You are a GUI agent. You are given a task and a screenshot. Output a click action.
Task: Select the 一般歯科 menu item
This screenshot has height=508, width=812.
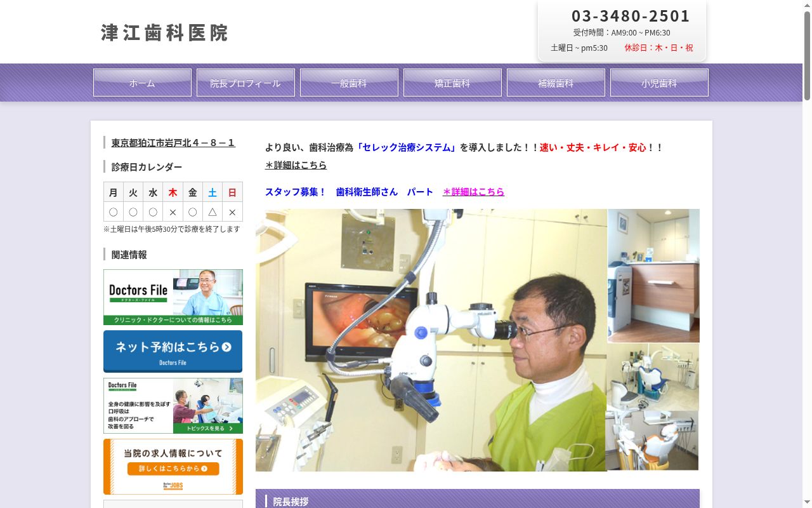349,83
